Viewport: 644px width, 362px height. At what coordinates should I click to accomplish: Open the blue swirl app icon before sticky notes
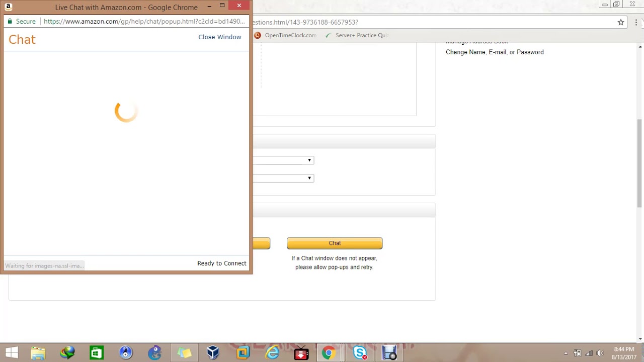coord(154,353)
